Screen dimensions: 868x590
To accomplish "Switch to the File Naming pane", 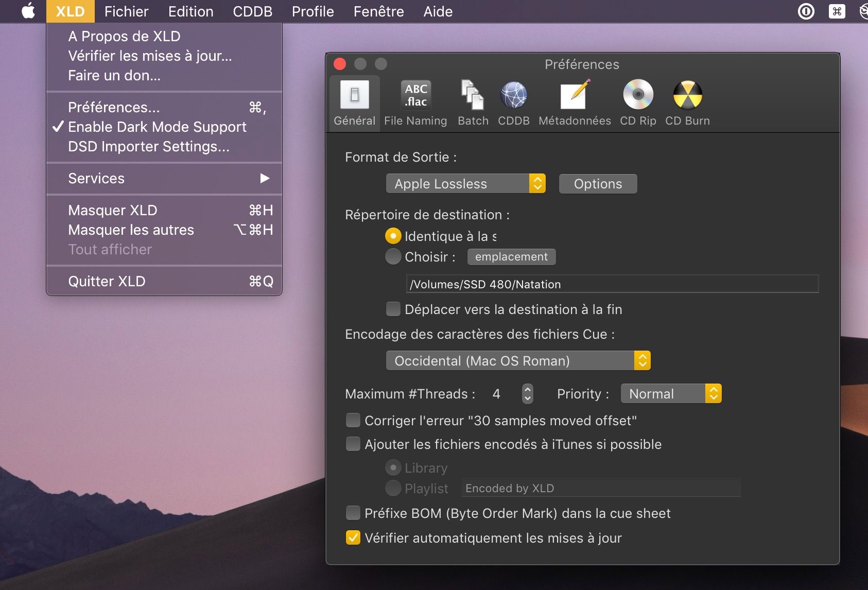I will coord(415,102).
